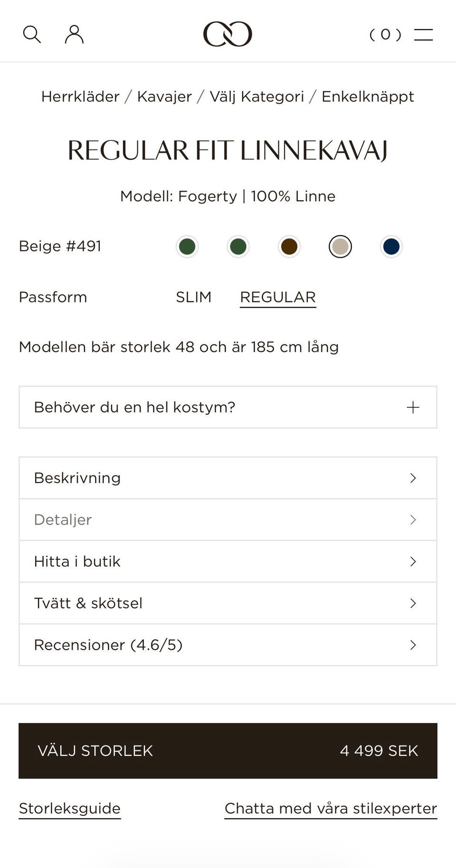Select the navy blue color swatch
Image resolution: width=456 pixels, height=868 pixels.
(x=391, y=247)
